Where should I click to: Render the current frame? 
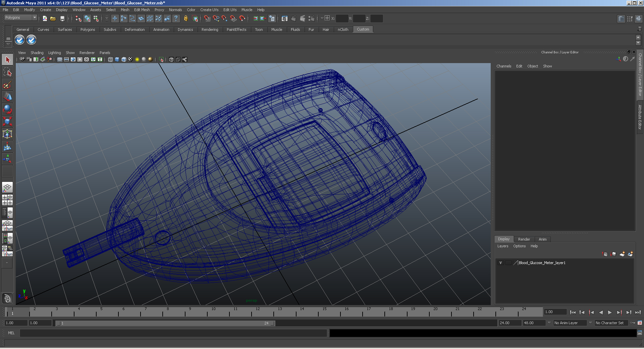293,18
